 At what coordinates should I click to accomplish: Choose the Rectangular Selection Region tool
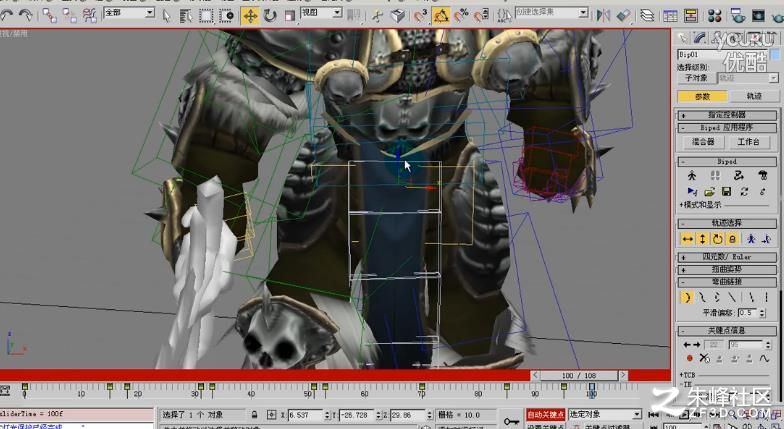(206, 16)
